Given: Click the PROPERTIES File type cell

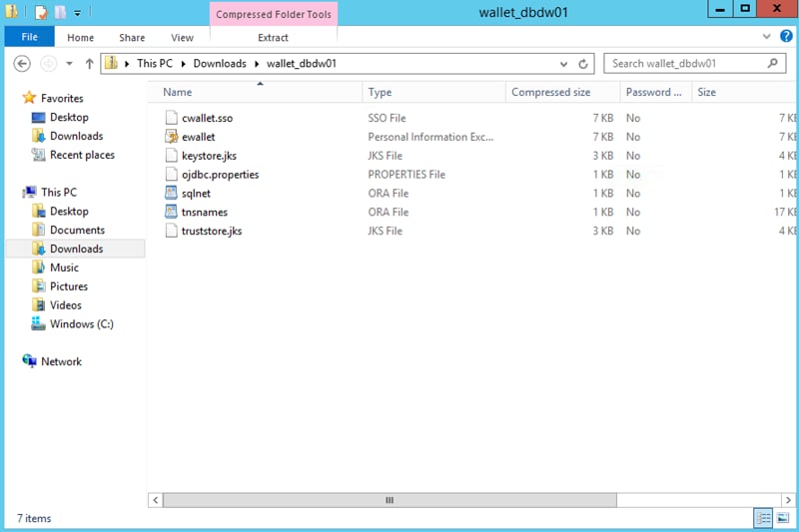Looking at the screenshot, I should (406, 174).
